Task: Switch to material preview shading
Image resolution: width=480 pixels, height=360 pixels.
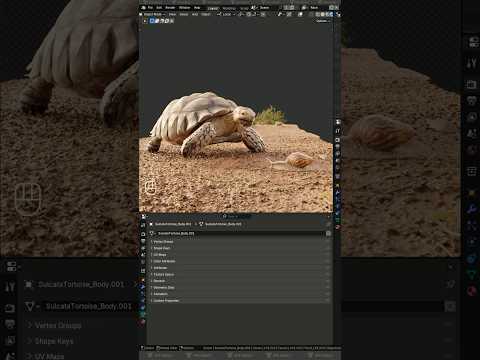Action: pos(327,14)
